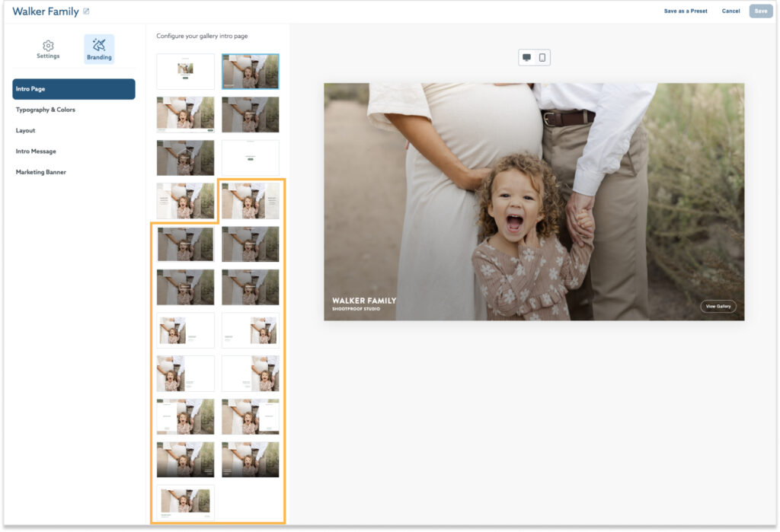Open the Marketing Banner section

(40, 171)
